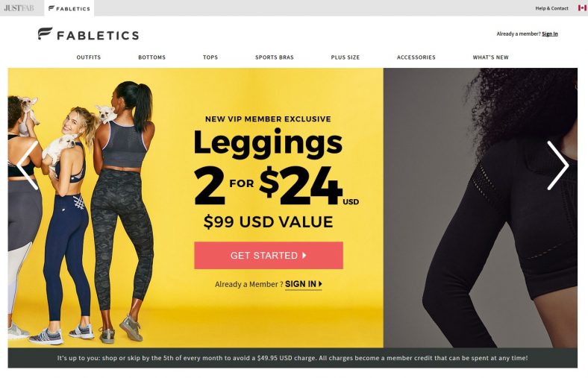
Task: Open the Accessories menu
Action: pyautogui.click(x=416, y=57)
